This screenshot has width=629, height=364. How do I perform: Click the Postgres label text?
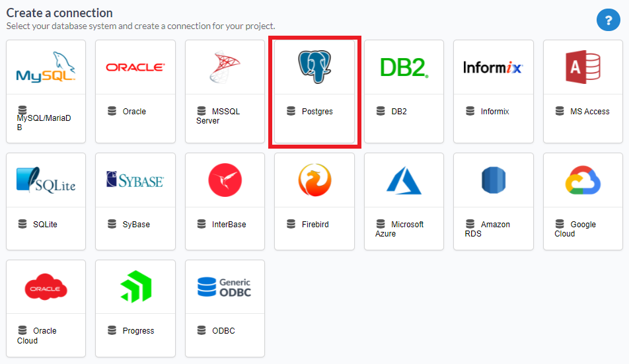click(x=317, y=112)
